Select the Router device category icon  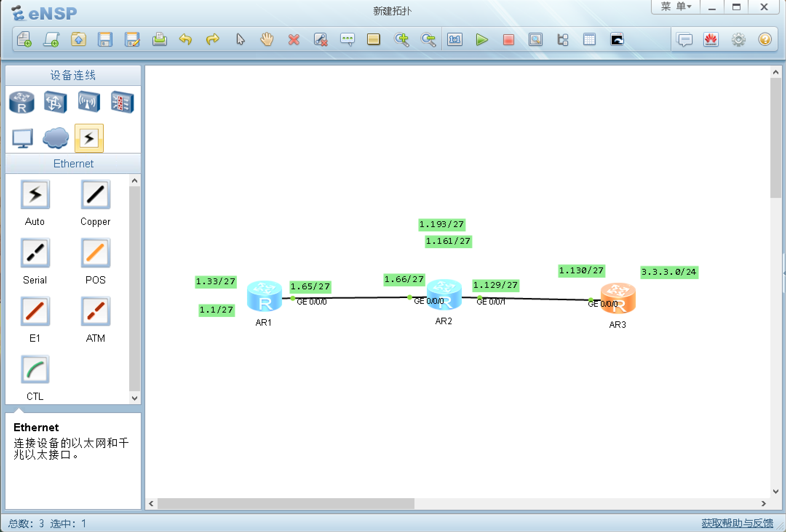pos(22,102)
